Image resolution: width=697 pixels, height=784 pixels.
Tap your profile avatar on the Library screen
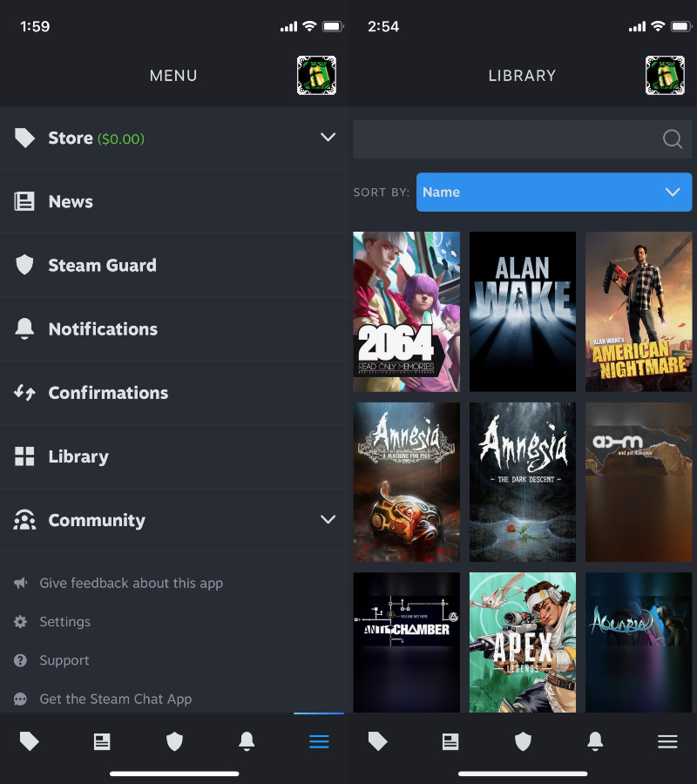pos(665,76)
